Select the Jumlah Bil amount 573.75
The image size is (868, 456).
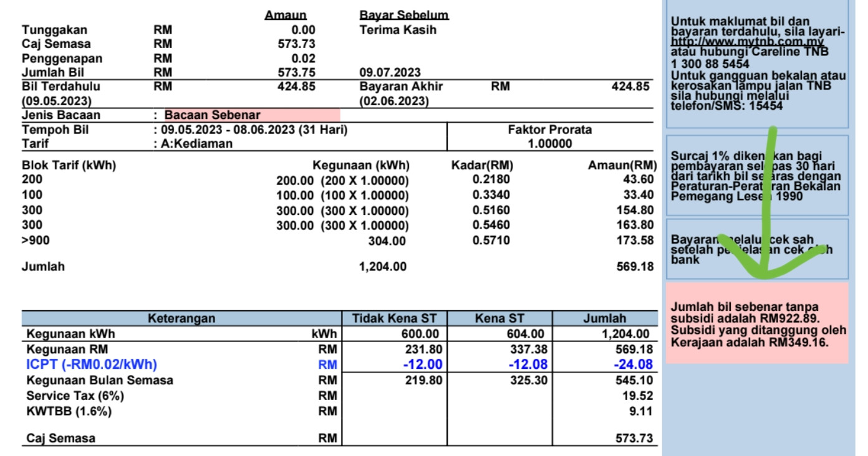coord(296,73)
